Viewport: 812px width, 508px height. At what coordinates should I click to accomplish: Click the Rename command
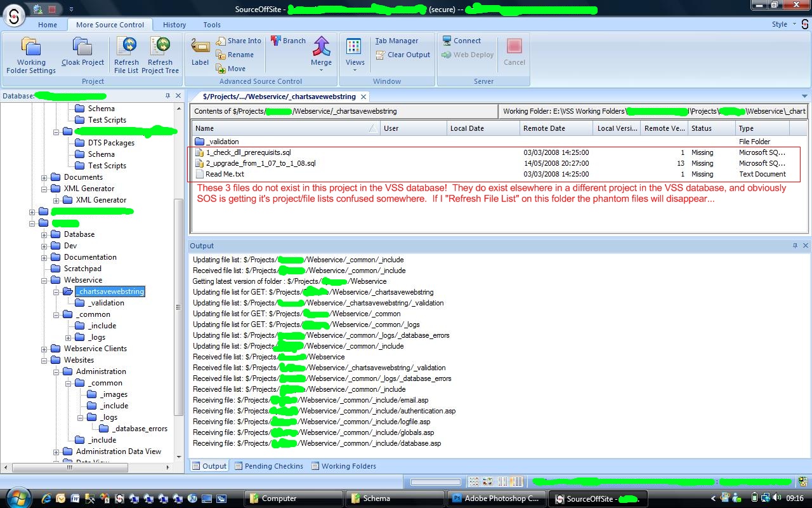235,55
